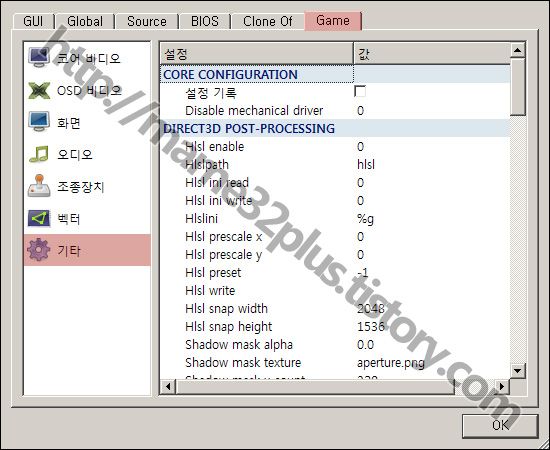This screenshot has height=450, width=550.
Task: Select the Hlsl snap width row
Action: (335, 309)
